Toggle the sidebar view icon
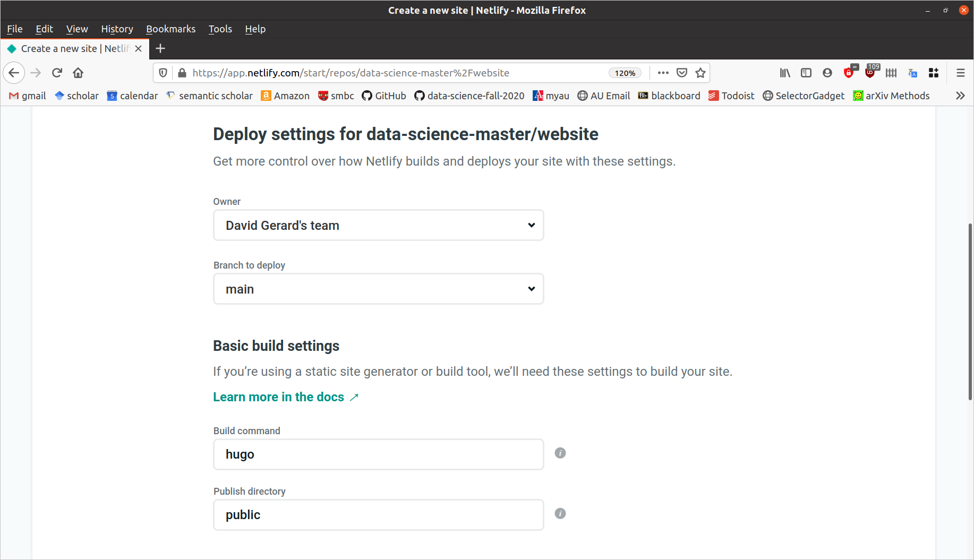The height and width of the screenshot is (560, 974). [806, 73]
